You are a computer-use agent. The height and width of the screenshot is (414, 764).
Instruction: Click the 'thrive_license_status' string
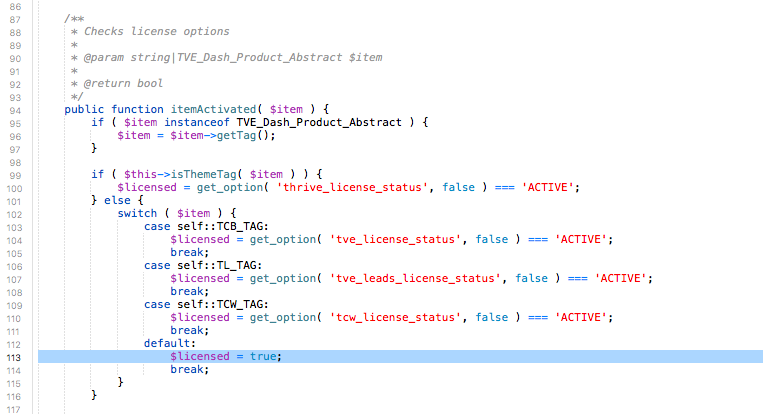(x=352, y=188)
